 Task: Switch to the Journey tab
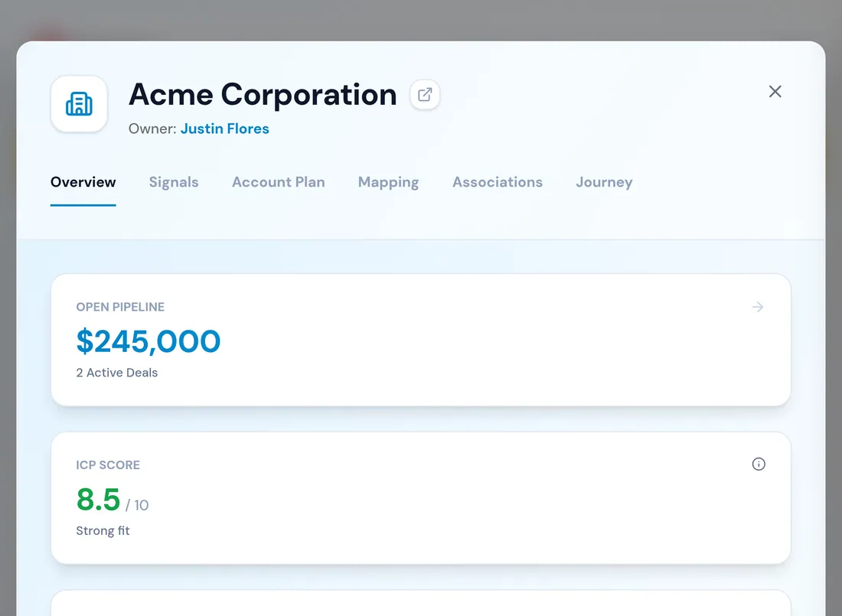(604, 183)
